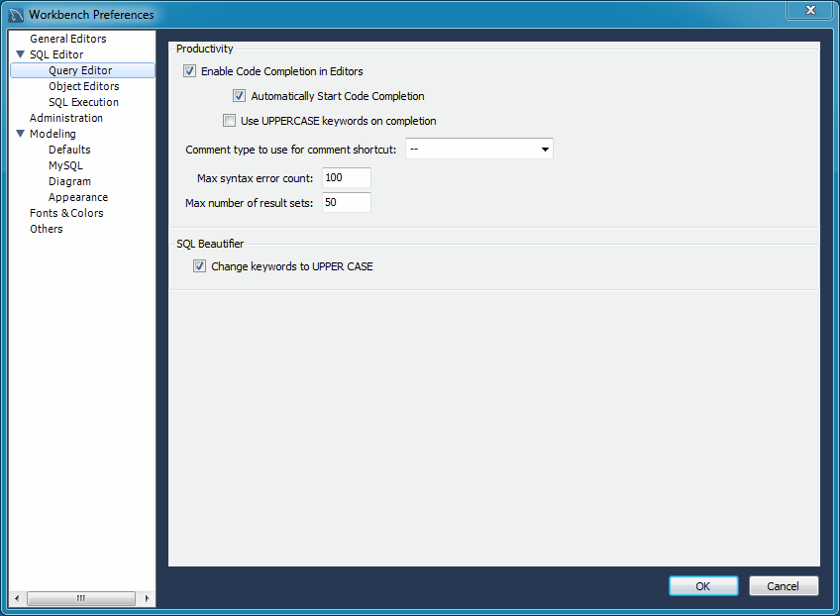Confirm preferences with OK
Viewport: 840px width, 616px height.
coord(703,586)
